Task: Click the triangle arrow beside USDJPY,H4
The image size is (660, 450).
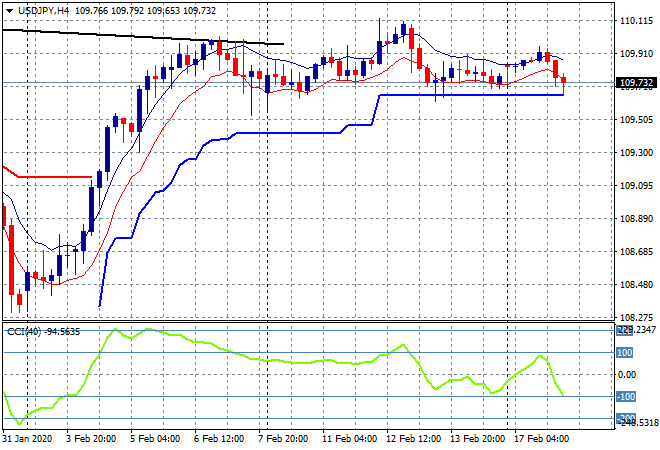Action: pyautogui.click(x=9, y=11)
